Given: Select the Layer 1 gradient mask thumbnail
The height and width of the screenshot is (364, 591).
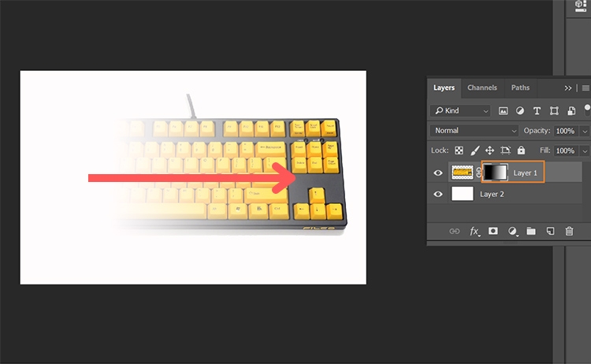Looking at the screenshot, I should point(496,172).
